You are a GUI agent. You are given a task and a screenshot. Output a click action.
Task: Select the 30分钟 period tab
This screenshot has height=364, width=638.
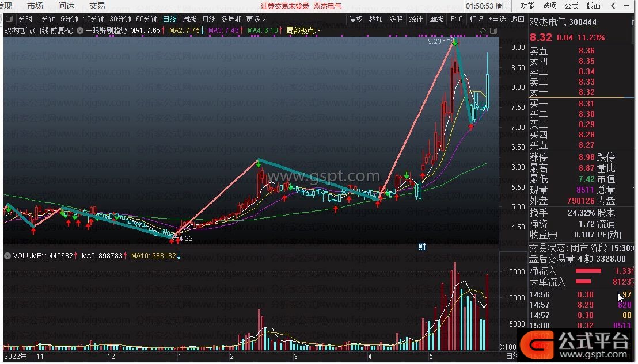(x=120, y=19)
